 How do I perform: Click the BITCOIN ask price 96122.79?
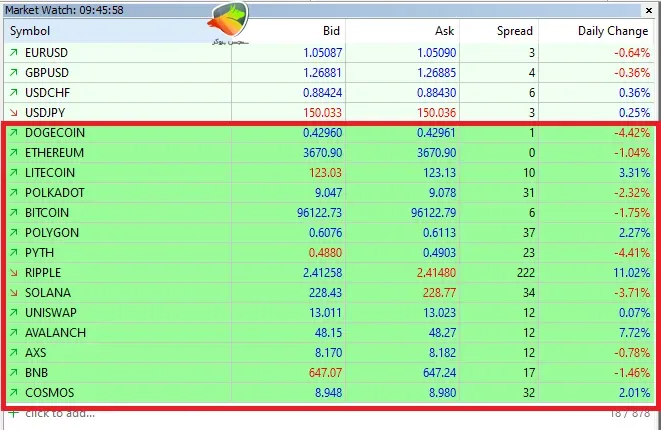[x=433, y=213]
